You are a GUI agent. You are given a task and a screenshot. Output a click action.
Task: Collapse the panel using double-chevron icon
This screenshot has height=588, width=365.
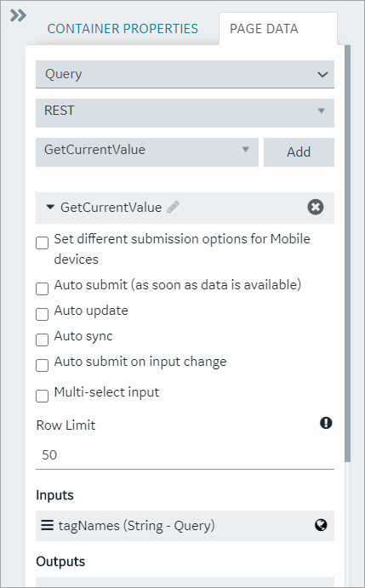18,15
